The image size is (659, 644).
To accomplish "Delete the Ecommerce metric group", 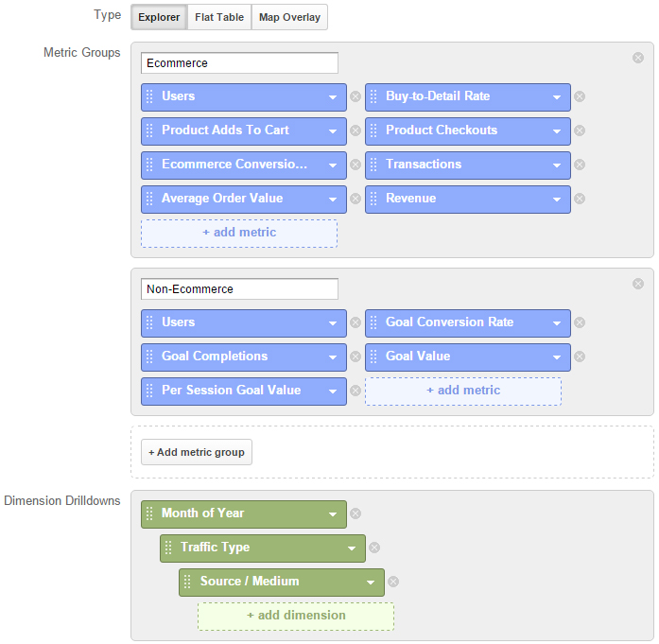I will [x=638, y=58].
